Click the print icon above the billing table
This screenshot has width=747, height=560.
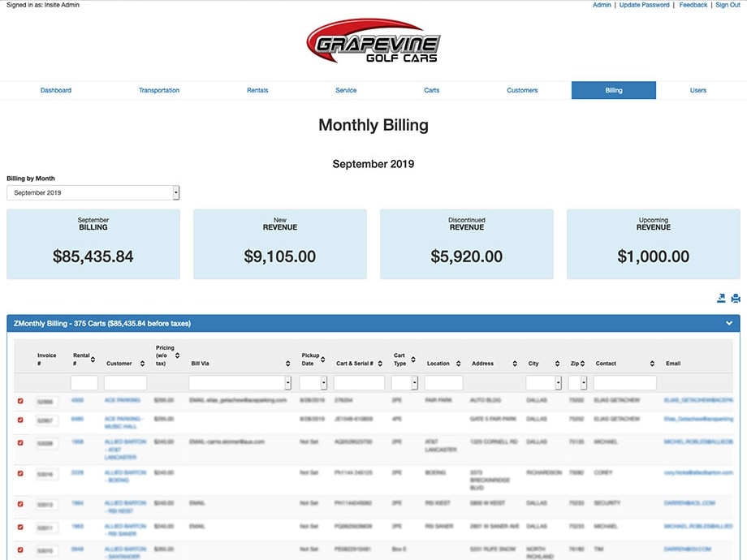(x=736, y=299)
